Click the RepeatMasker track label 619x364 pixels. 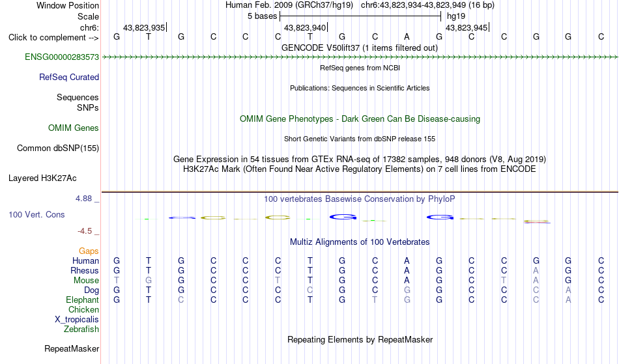click(72, 348)
